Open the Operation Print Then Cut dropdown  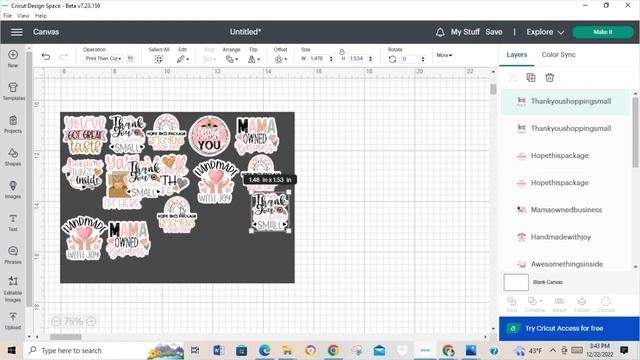103,58
